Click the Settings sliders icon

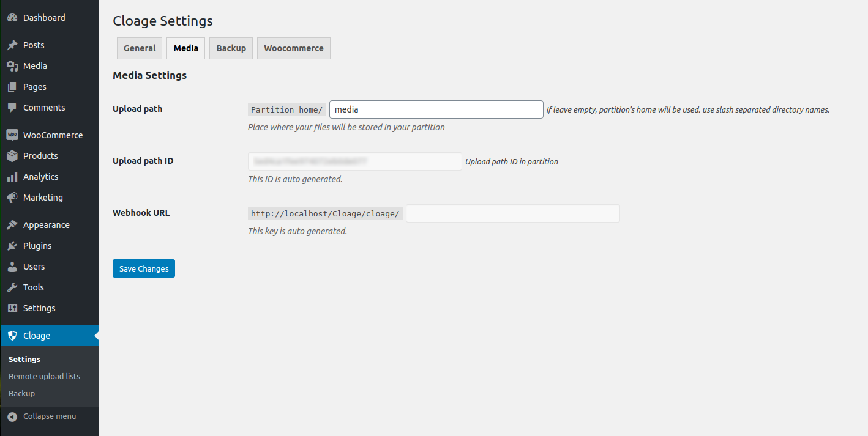(12, 308)
